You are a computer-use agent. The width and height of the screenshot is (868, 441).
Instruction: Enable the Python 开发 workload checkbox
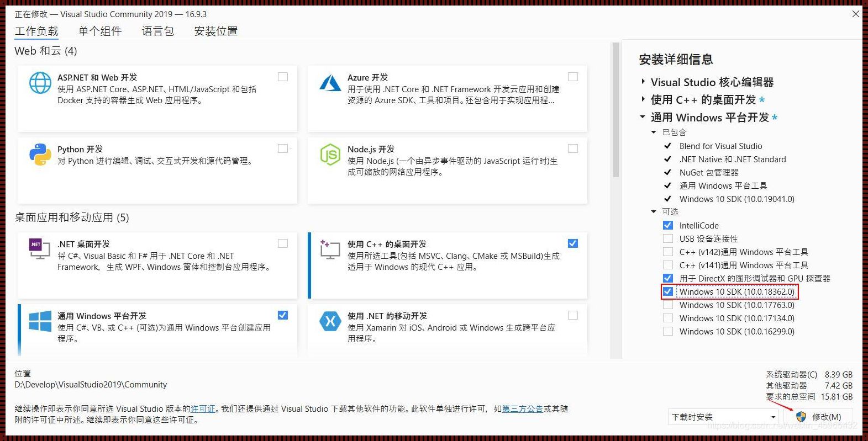point(283,148)
